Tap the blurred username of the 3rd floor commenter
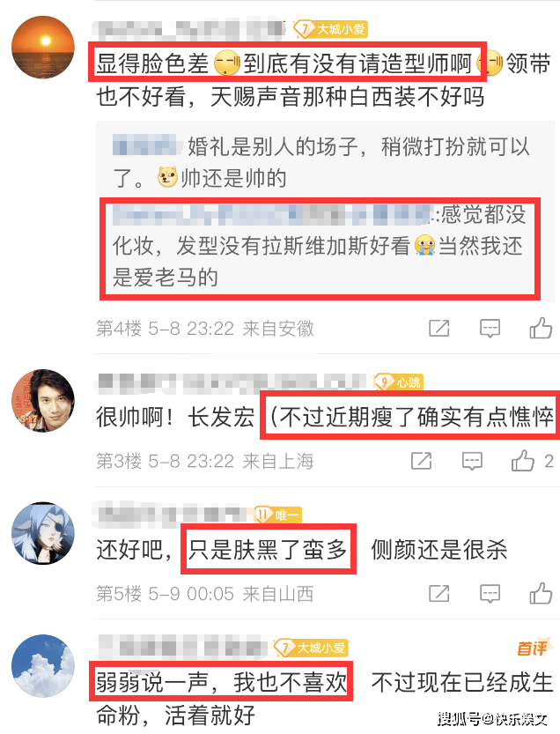This screenshot has height=734, width=560. click(233, 382)
